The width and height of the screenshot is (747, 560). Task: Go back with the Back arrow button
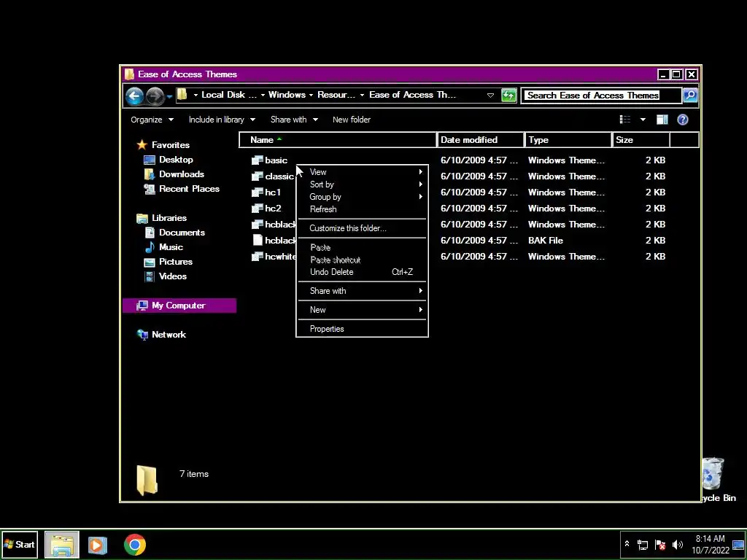coord(135,96)
